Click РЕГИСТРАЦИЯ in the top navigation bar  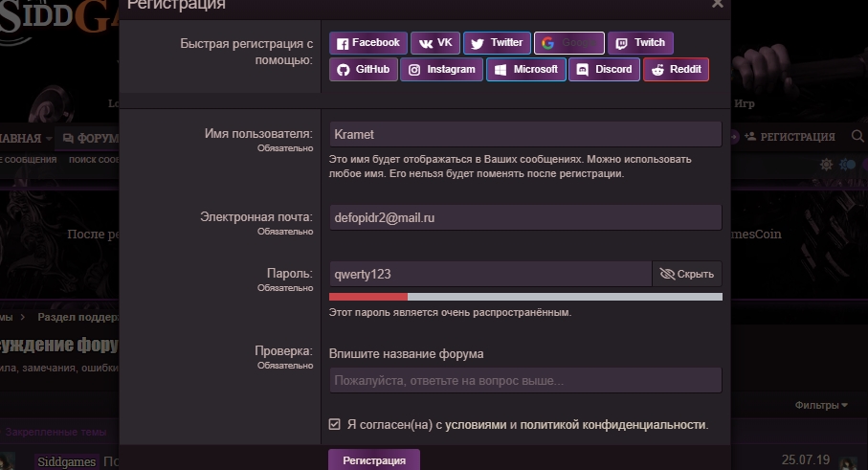[797, 137]
